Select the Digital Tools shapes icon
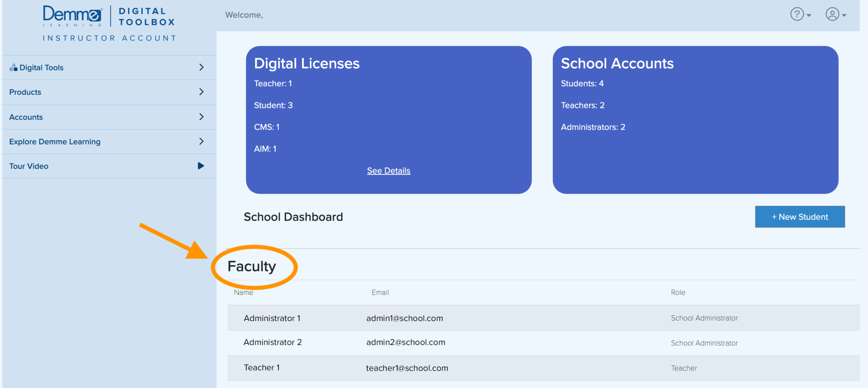 point(14,67)
